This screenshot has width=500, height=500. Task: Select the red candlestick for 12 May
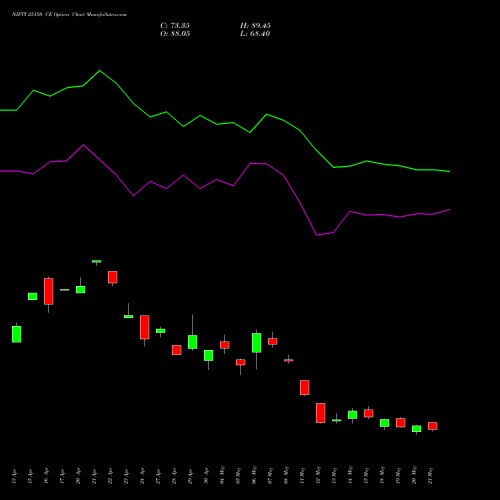(321, 413)
